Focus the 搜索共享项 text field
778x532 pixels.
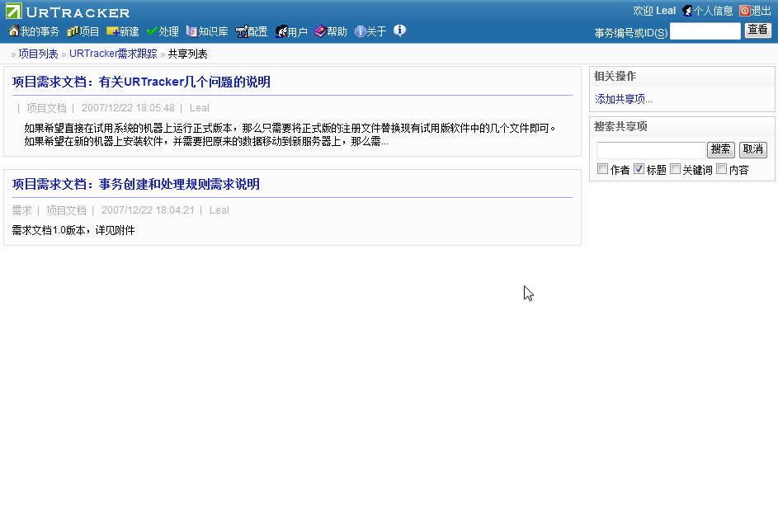[x=651, y=150]
